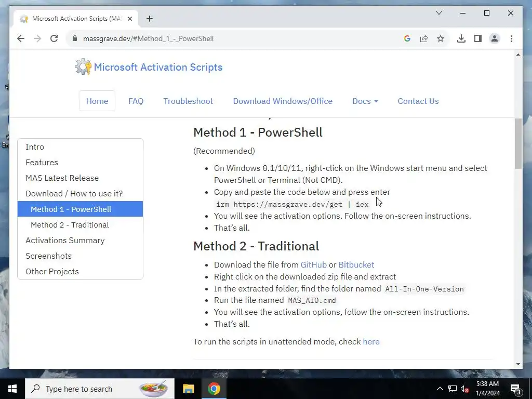Select Method 2 - Traditional sidebar item
532x399 pixels.
80,225
